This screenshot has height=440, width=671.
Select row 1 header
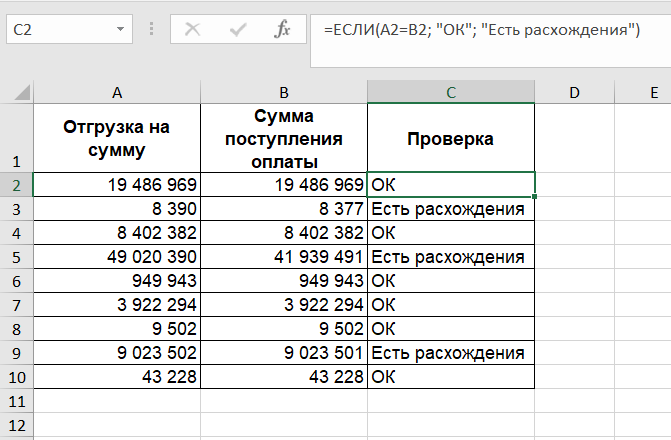coord(16,138)
